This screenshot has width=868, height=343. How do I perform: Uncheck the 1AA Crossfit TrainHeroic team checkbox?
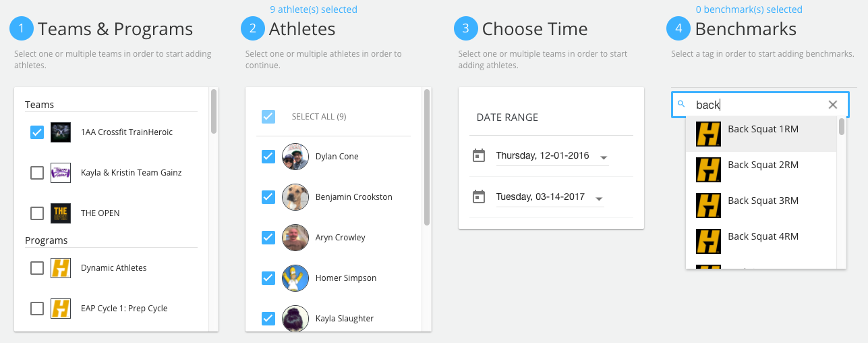(37, 132)
